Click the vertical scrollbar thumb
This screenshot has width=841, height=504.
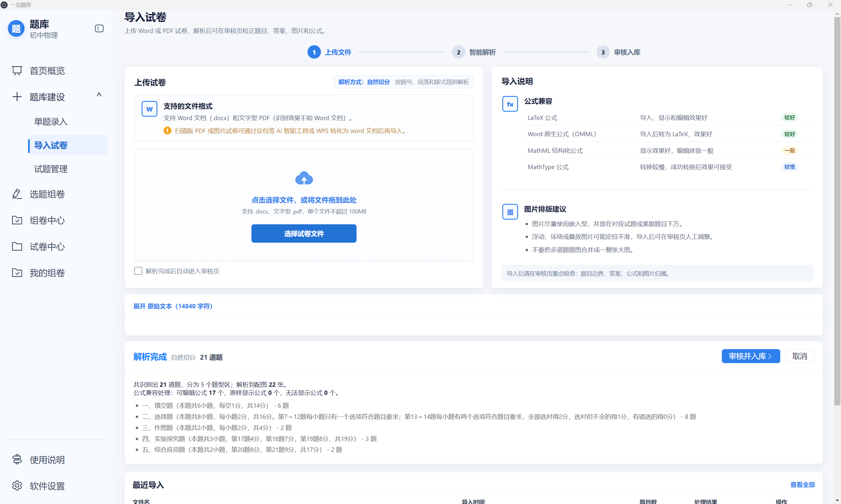[837, 211]
